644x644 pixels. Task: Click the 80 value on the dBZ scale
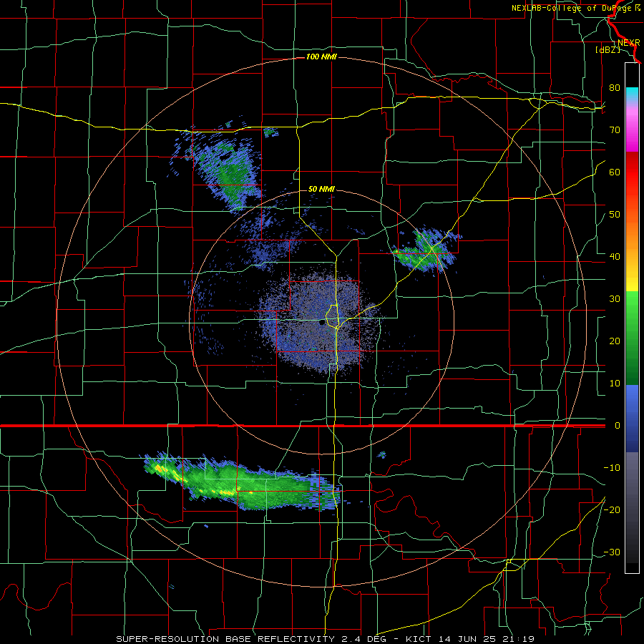615,88
